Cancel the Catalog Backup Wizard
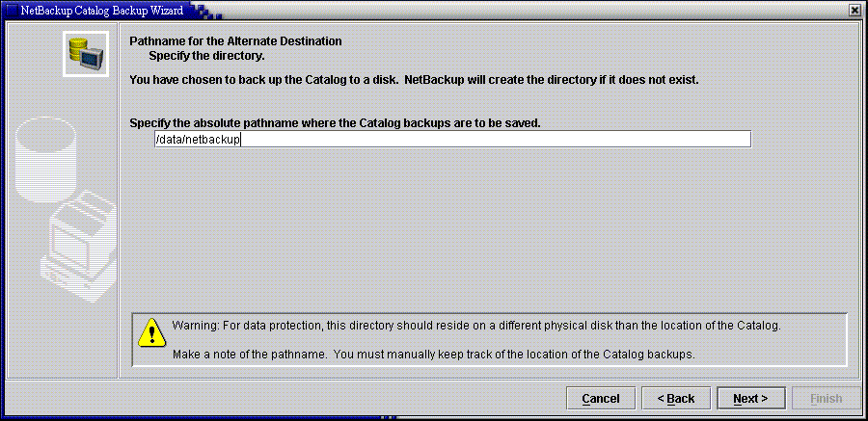868x421 pixels. [600, 398]
